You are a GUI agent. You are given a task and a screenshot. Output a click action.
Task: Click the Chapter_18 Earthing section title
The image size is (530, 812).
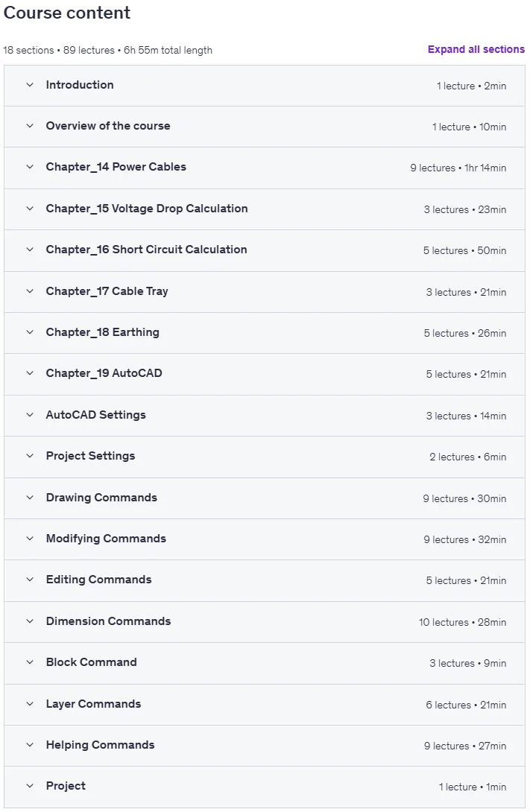103,332
